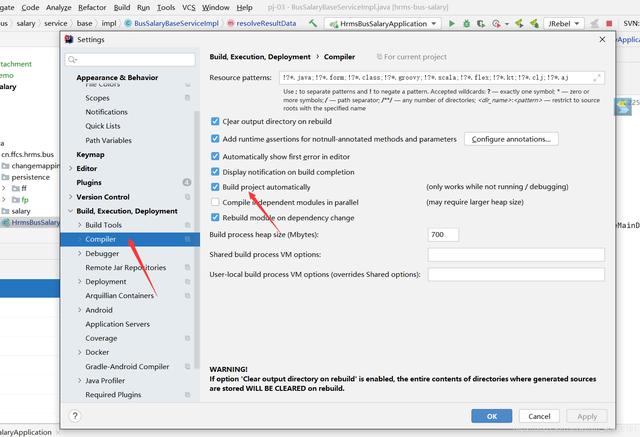The image size is (640, 437).
Task: Click Configure annotations button
Action: [x=511, y=139]
